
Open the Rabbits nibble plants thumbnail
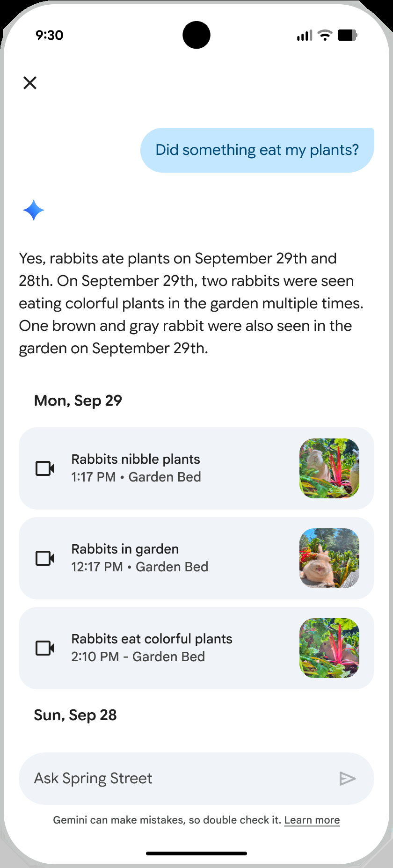[x=329, y=468]
